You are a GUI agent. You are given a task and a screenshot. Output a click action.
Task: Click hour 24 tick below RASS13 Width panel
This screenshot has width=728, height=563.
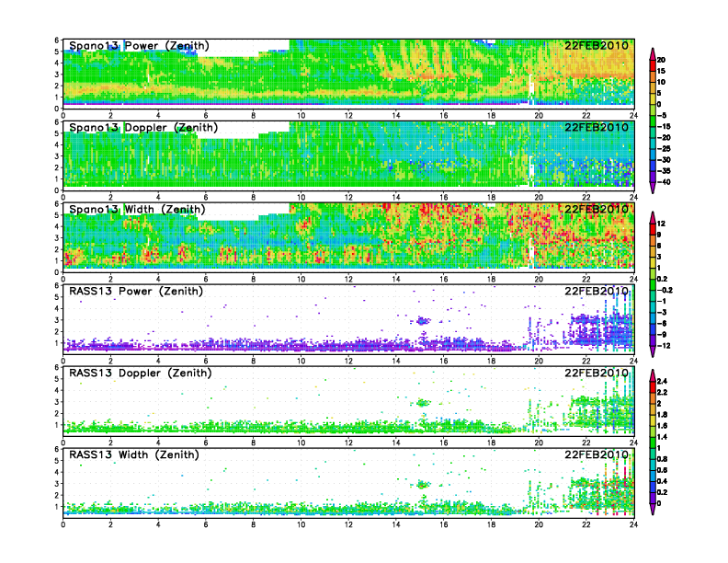point(633,525)
